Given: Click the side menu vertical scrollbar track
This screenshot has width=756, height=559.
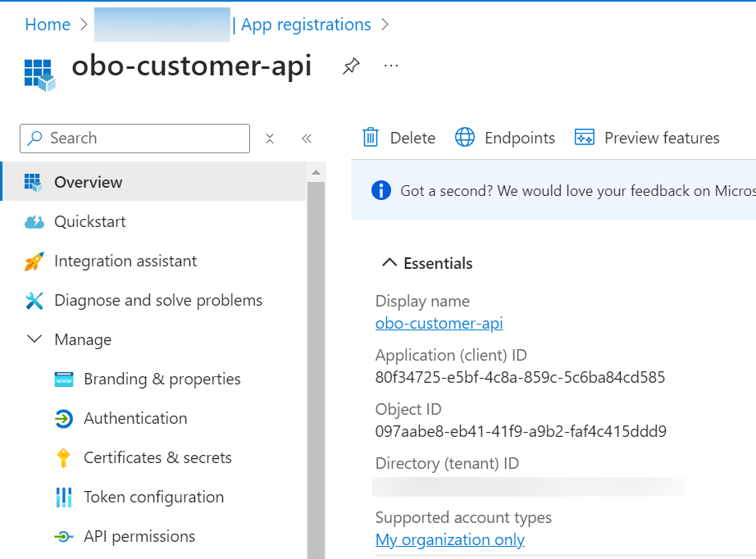Looking at the screenshot, I should pos(317,369).
